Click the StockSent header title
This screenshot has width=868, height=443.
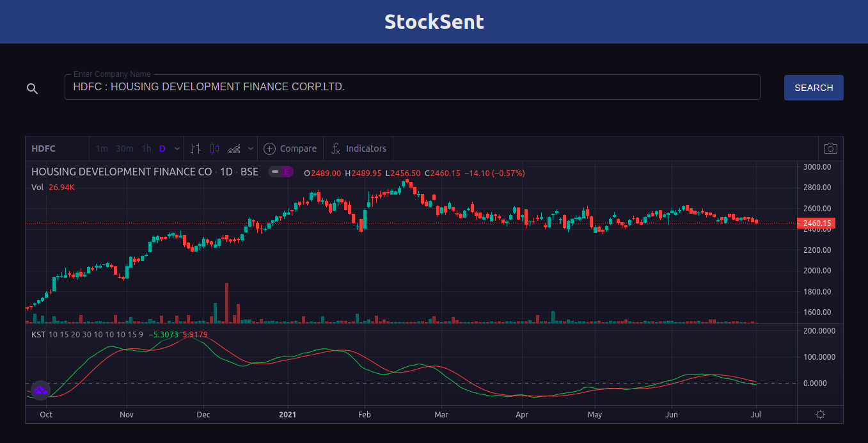[434, 22]
